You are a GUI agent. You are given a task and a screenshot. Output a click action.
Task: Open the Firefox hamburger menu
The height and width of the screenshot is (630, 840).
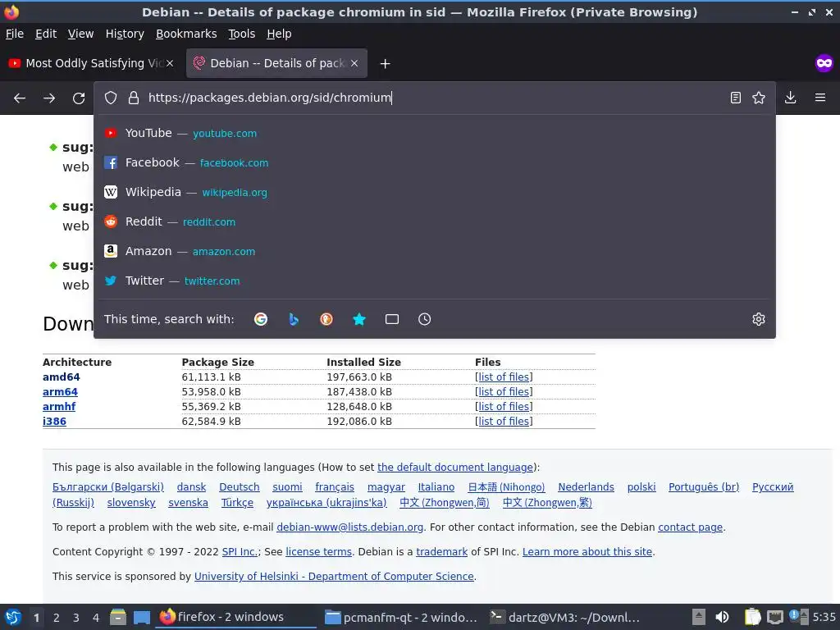coord(820,98)
